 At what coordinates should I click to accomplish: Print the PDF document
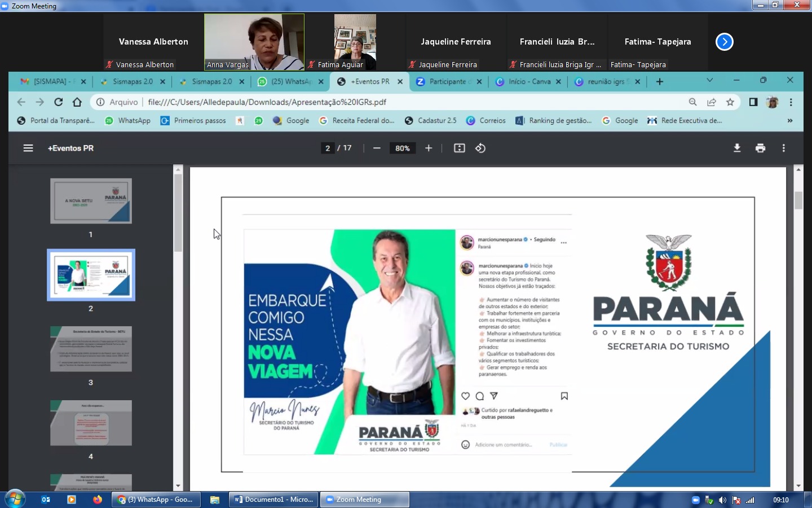click(x=761, y=148)
